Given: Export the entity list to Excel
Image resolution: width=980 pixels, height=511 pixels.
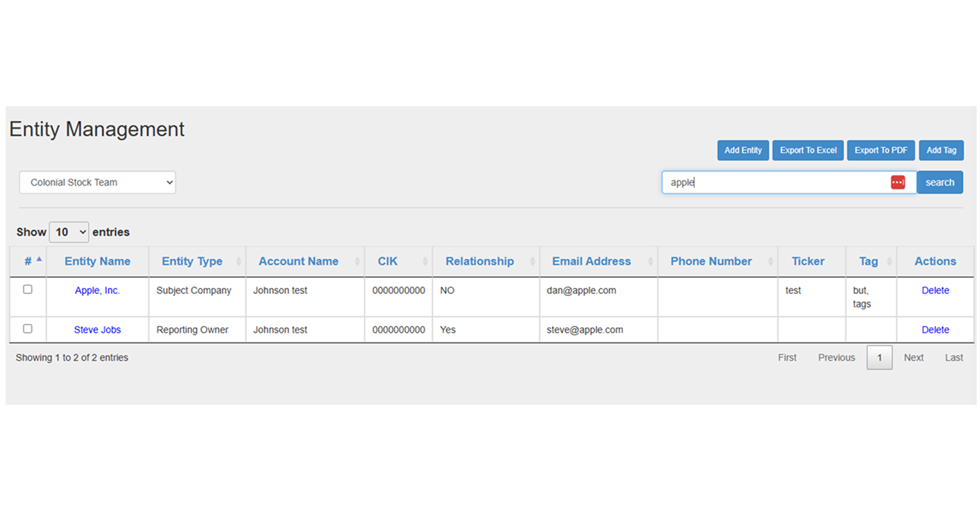Looking at the screenshot, I should click(x=808, y=150).
